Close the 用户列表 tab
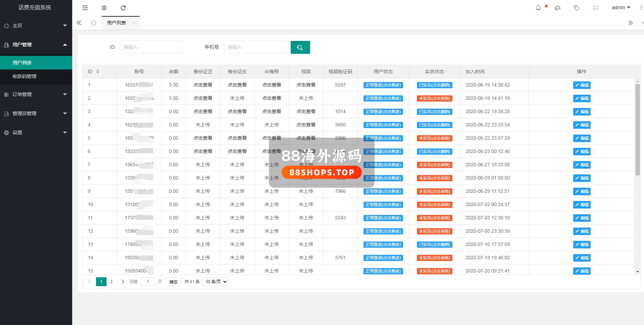Image resolution: width=644 pixels, height=325 pixels. [x=134, y=23]
